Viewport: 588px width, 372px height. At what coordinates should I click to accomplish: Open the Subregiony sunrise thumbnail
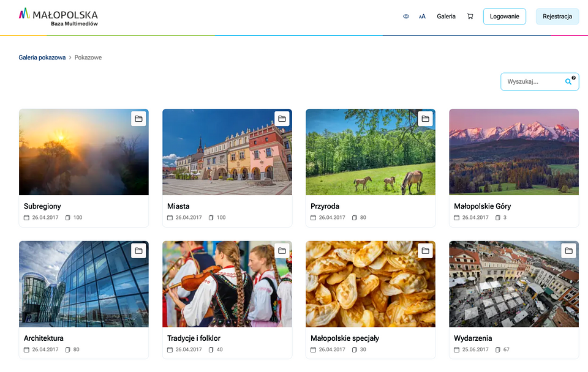pos(84,152)
